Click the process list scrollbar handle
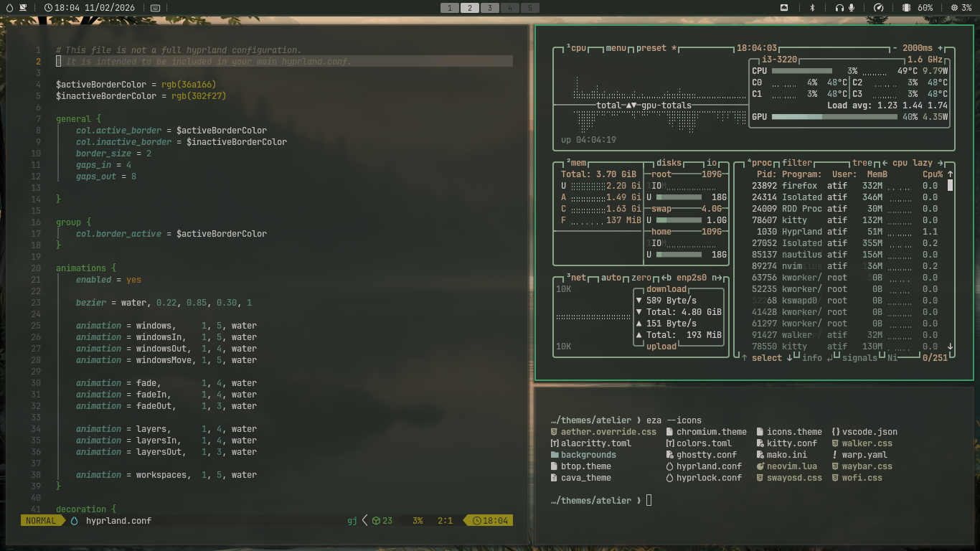Image resolution: width=980 pixels, height=551 pixels. point(950,185)
